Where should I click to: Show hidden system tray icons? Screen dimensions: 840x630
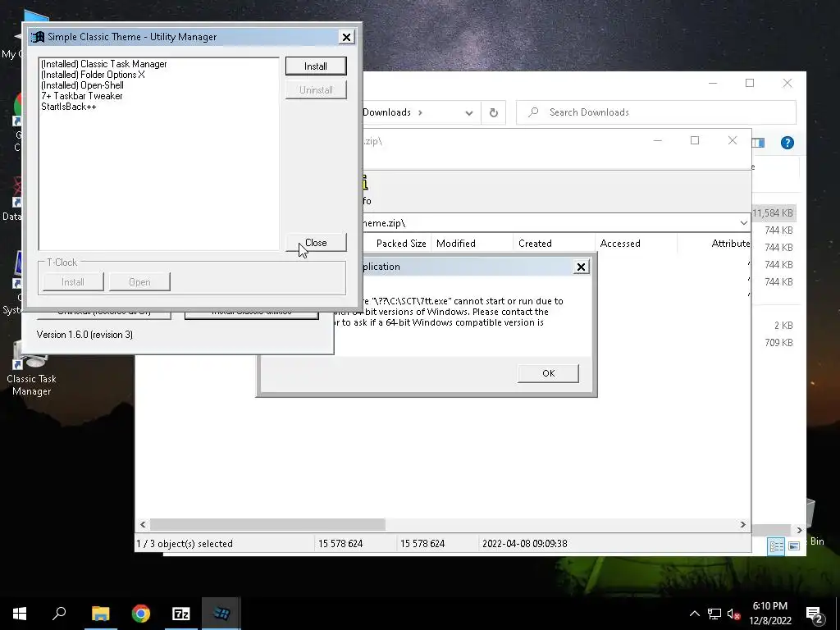[694, 614]
